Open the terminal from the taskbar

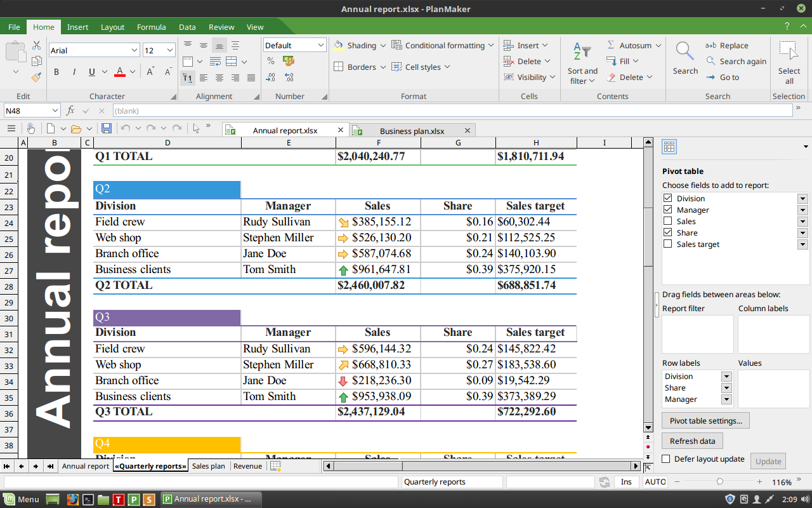[89, 499]
